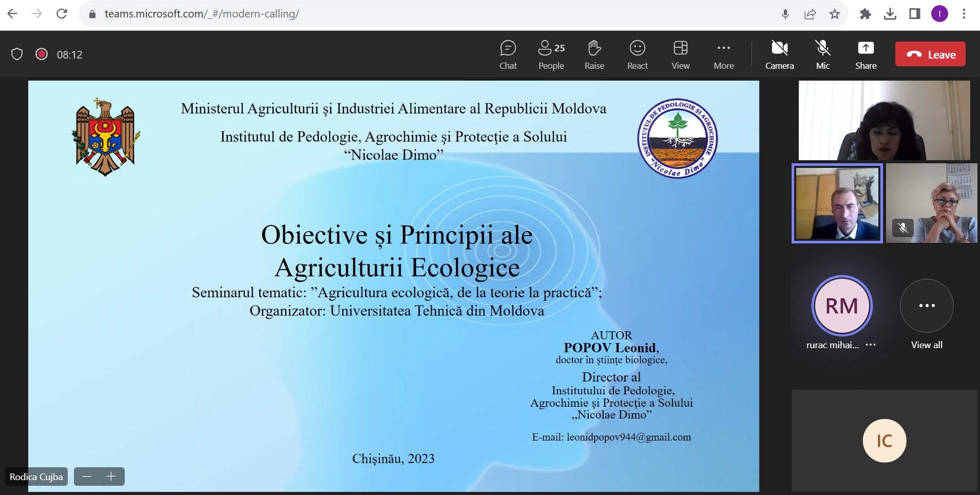Raise your hand in the meeting
Viewport: 980px width, 495px height.
coord(594,54)
